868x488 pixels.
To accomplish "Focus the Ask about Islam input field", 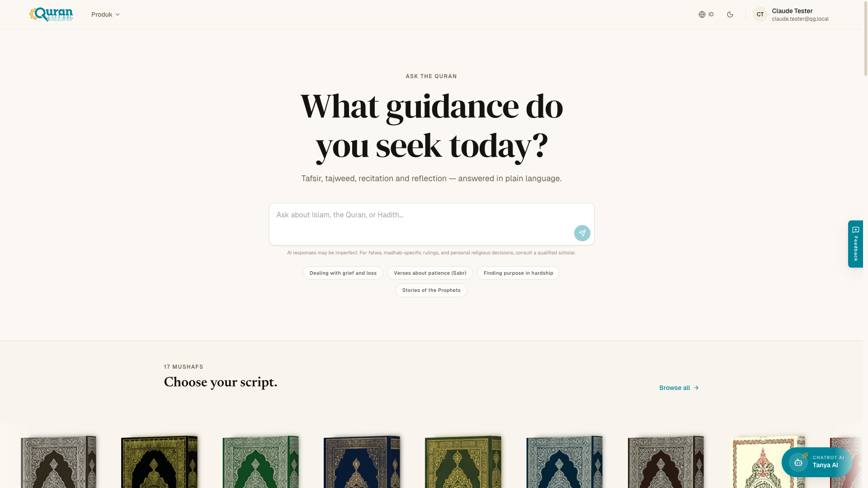I will [x=431, y=224].
